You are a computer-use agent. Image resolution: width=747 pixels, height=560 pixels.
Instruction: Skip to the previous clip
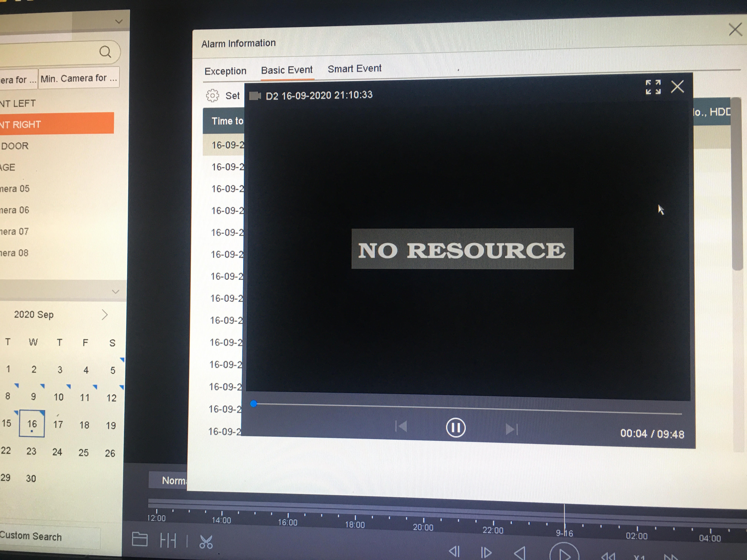pyautogui.click(x=401, y=427)
